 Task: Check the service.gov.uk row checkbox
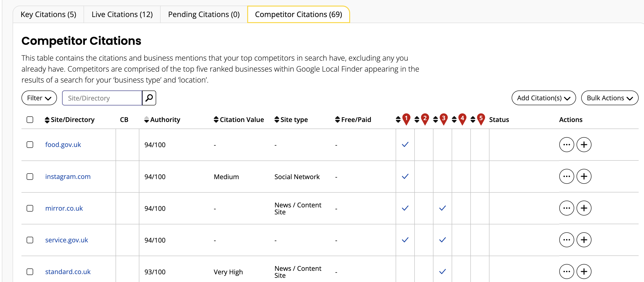pos(30,240)
